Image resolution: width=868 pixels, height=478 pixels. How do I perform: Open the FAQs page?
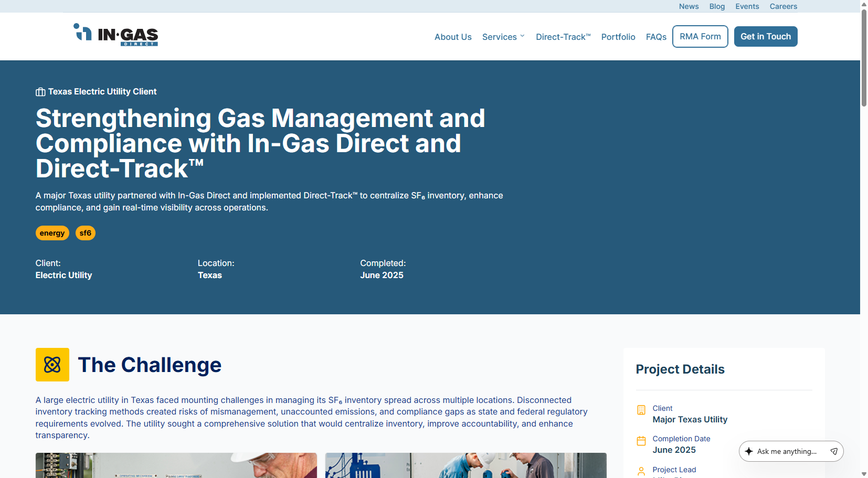(656, 37)
